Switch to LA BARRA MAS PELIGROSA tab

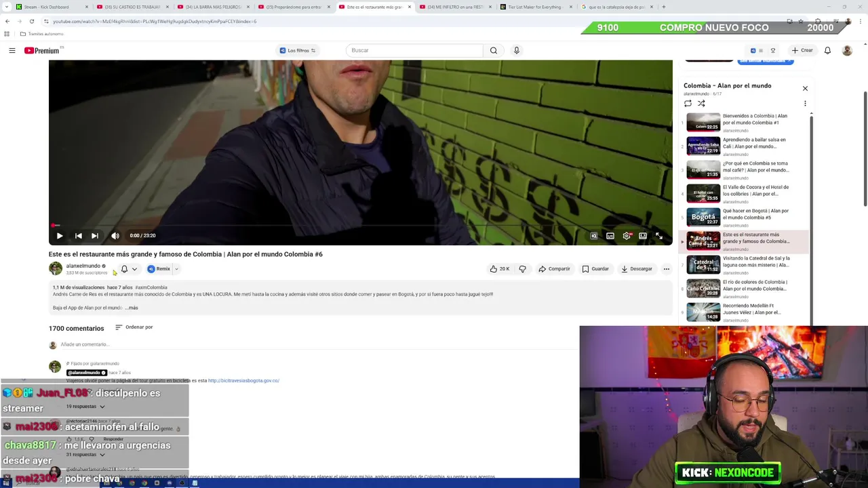point(213,7)
